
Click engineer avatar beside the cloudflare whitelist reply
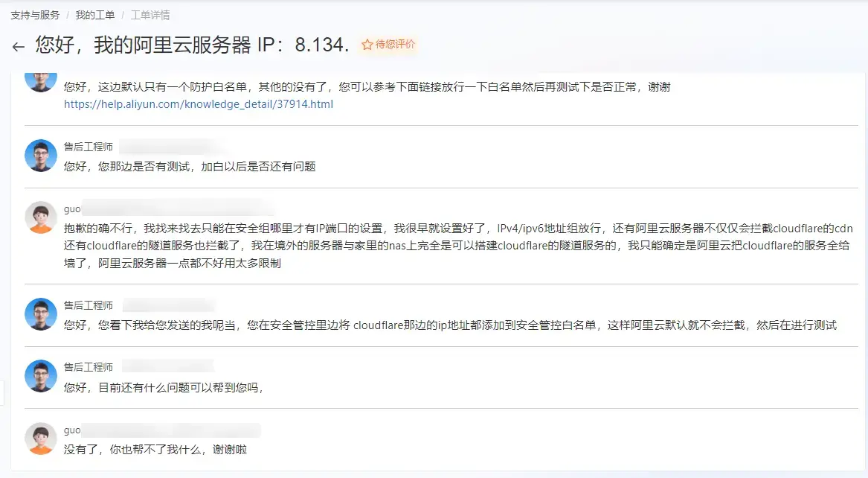pos(40,314)
